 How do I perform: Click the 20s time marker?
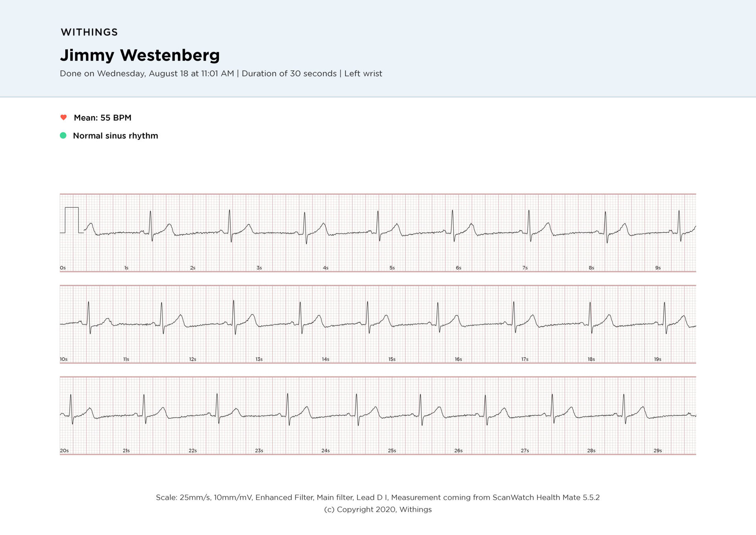click(64, 451)
